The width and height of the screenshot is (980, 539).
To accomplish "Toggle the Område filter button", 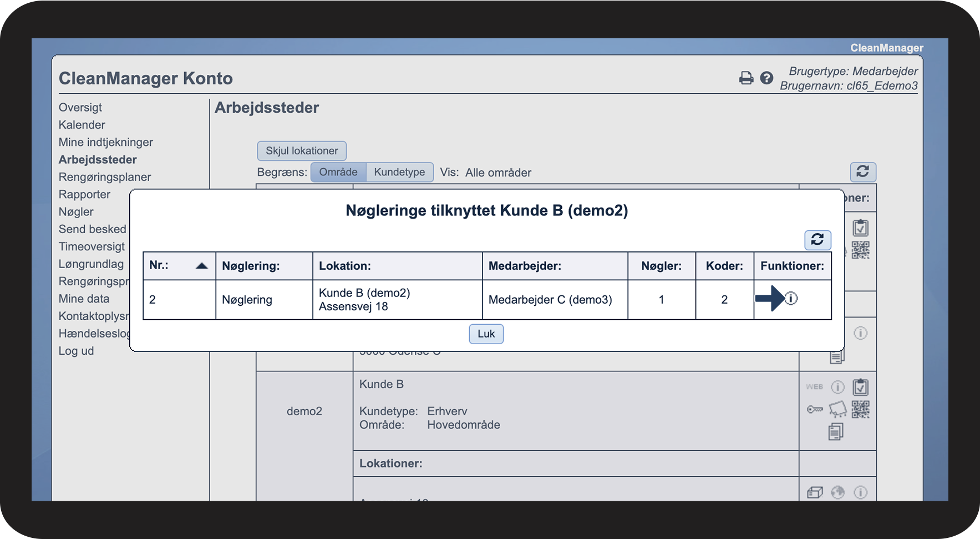I will point(338,172).
